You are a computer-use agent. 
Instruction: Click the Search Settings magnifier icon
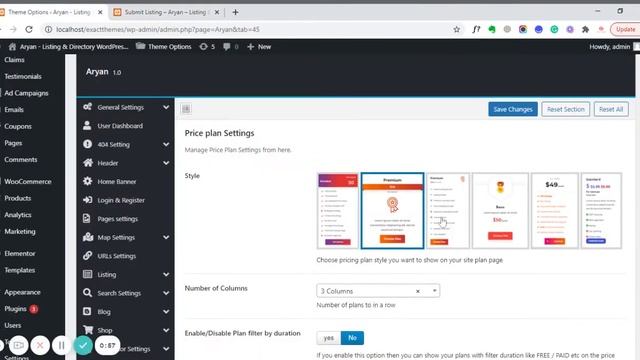point(87,293)
